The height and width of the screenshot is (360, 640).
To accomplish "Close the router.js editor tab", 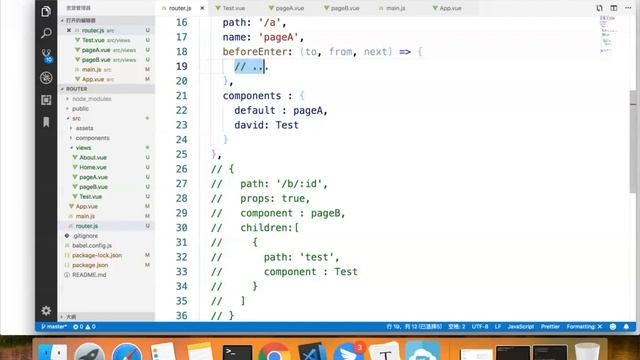I will point(202,8).
